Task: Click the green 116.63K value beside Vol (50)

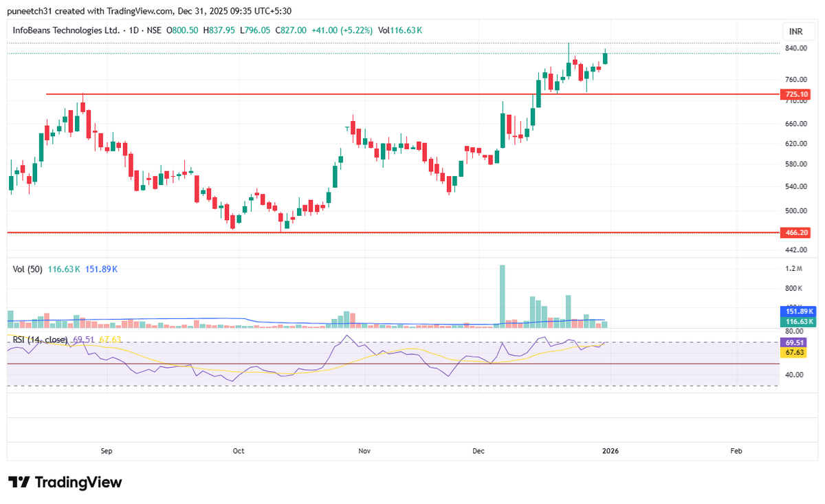Action: click(x=64, y=270)
